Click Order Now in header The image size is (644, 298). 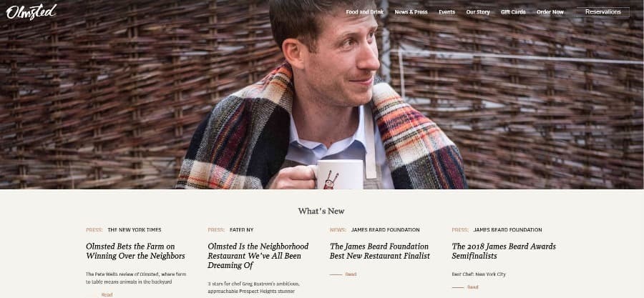click(550, 12)
